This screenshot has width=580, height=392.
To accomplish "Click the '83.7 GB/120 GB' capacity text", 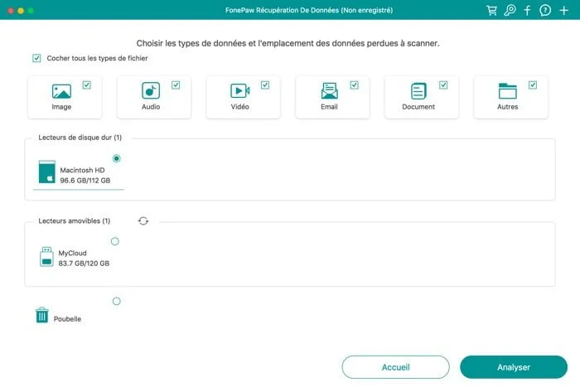I will click(x=84, y=264).
